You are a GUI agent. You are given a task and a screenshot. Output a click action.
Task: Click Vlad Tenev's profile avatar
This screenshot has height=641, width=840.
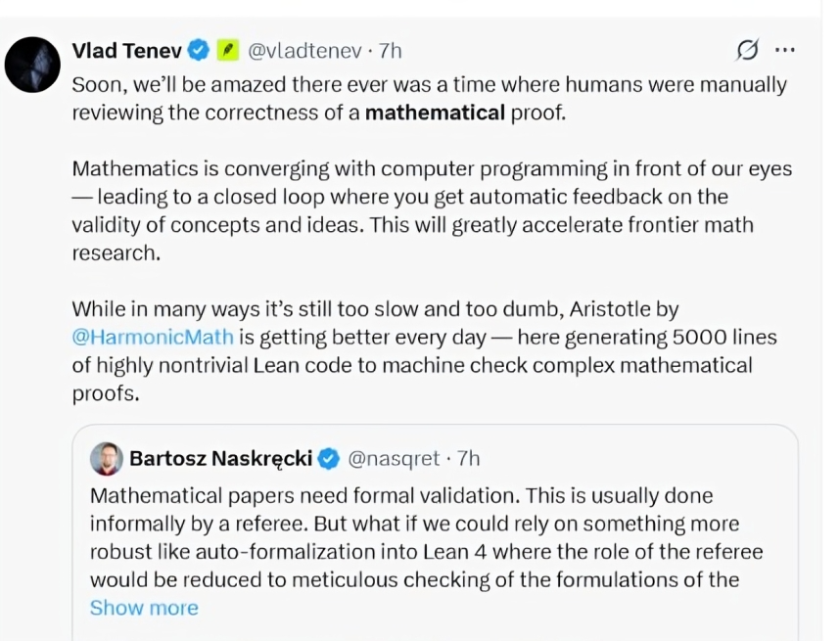(x=33, y=65)
